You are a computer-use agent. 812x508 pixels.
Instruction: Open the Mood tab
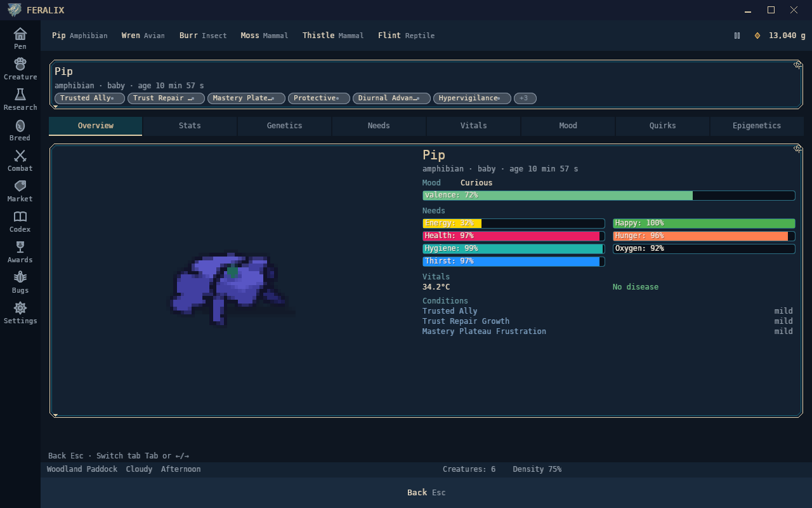[568, 126]
